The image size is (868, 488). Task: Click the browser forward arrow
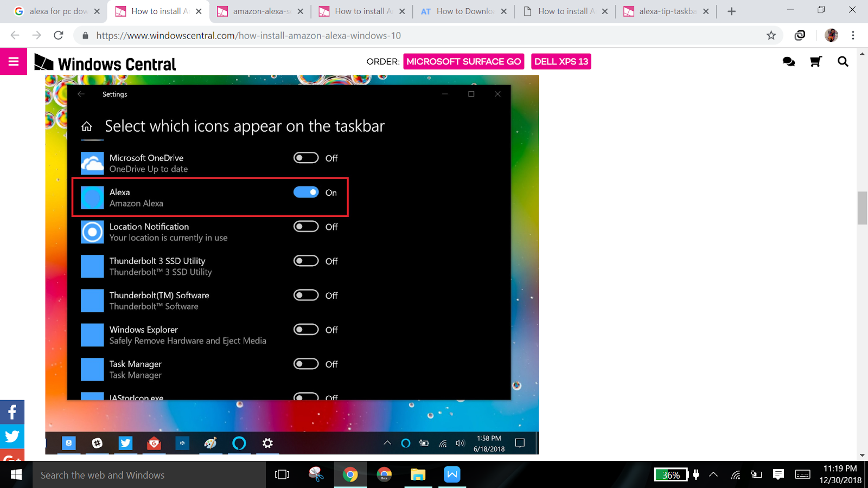tap(36, 35)
